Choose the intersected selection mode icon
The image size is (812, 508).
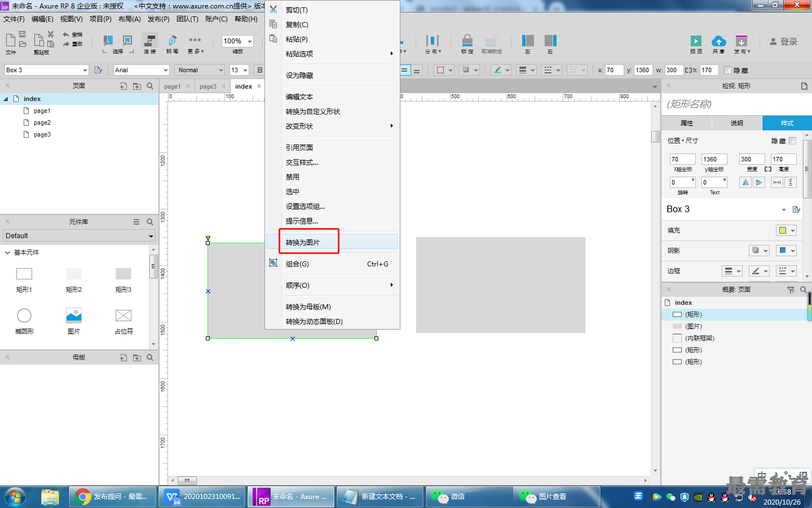tap(108, 41)
